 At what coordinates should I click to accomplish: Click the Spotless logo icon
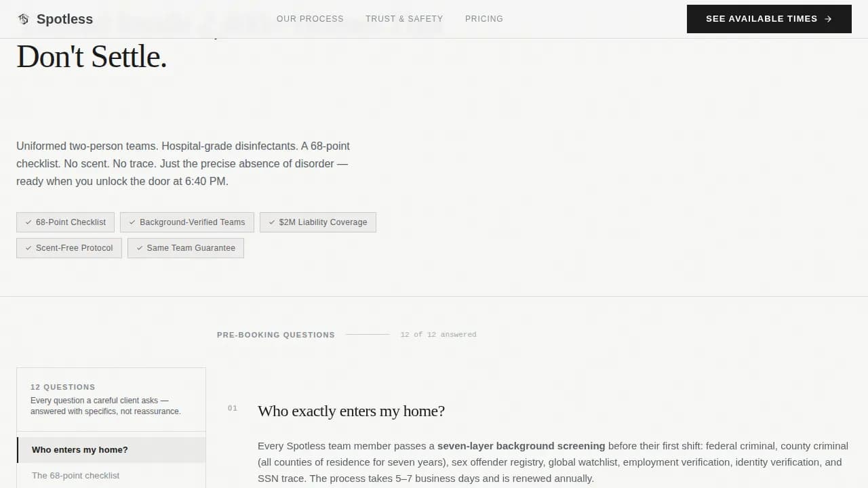tap(24, 19)
